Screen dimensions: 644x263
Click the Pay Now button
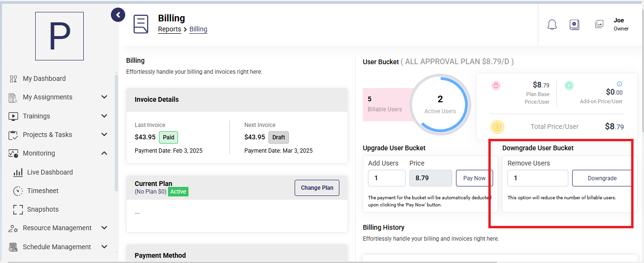click(x=475, y=178)
